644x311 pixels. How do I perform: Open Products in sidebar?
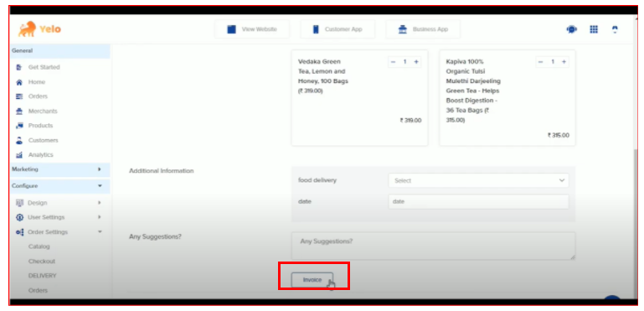tap(40, 126)
